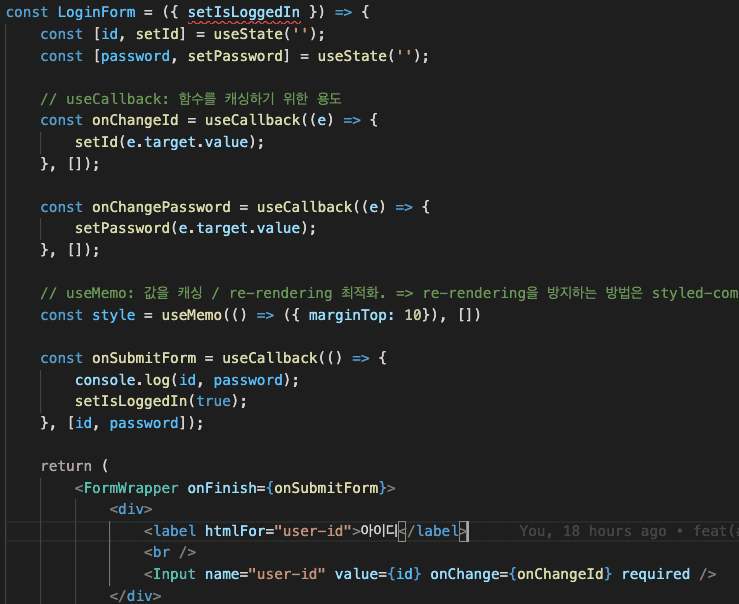Click marginTop in the useMemo object

click(x=351, y=315)
